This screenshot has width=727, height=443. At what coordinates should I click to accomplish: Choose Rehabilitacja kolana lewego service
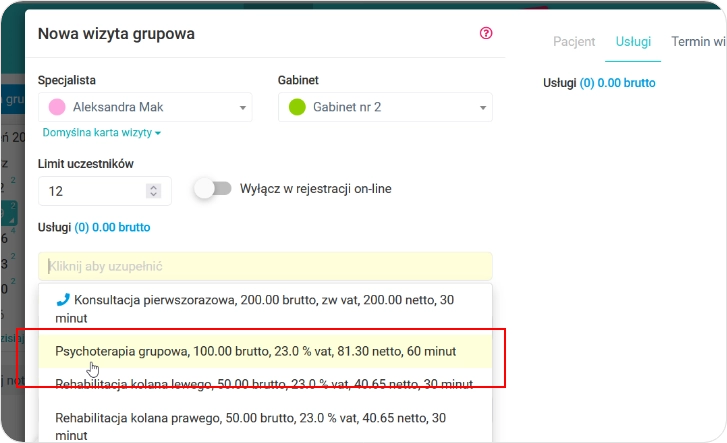[265, 384]
